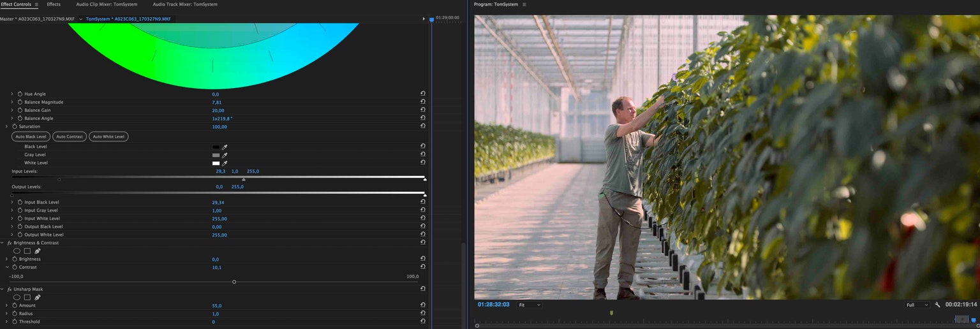Screen dimensions: 980x329
Task: Toggle animation stopwatch for Brightness
Action: [15, 260]
